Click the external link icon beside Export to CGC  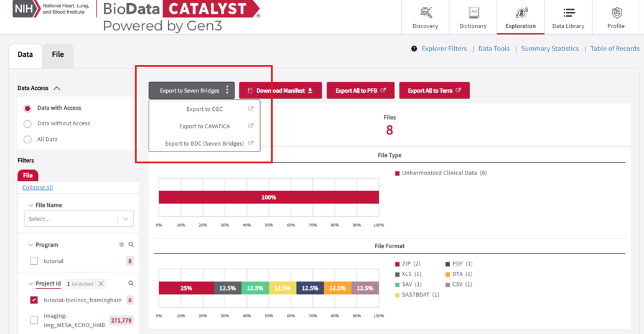(251, 109)
